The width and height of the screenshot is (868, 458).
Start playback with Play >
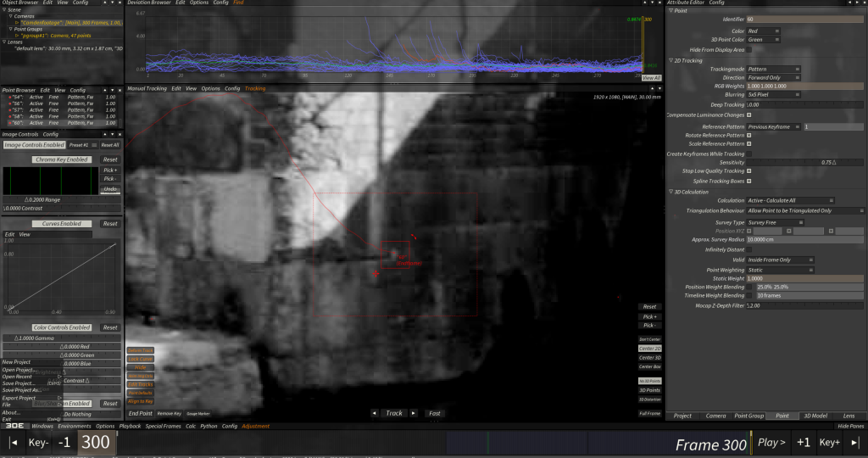click(771, 443)
